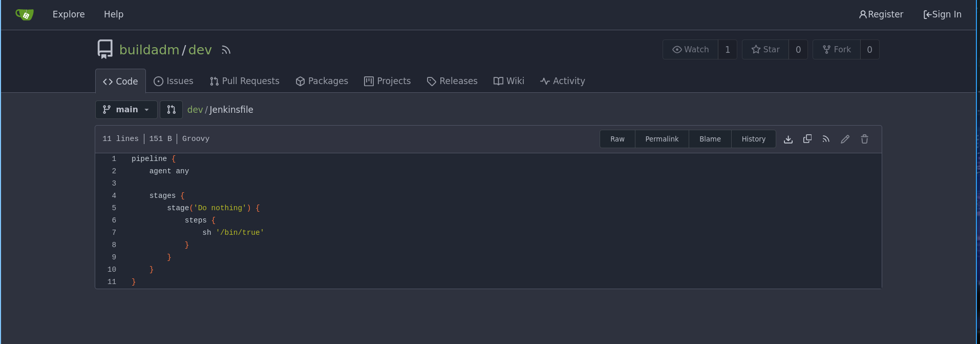Viewport: 980px width, 344px height.
Task: Open the Packages tab
Action: [x=322, y=81]
